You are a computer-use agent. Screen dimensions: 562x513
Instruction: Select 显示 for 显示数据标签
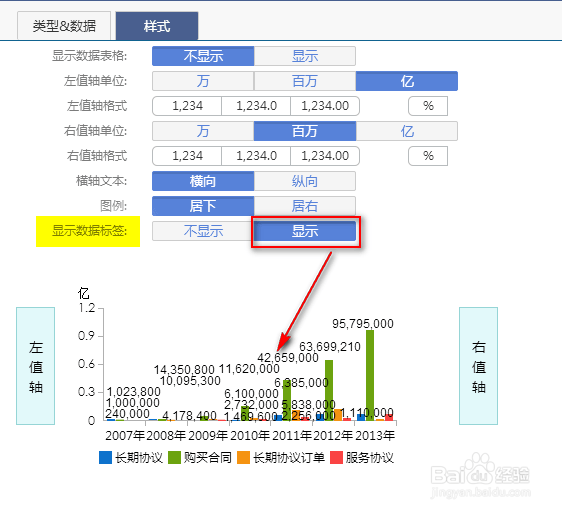(x=305, y=231)
